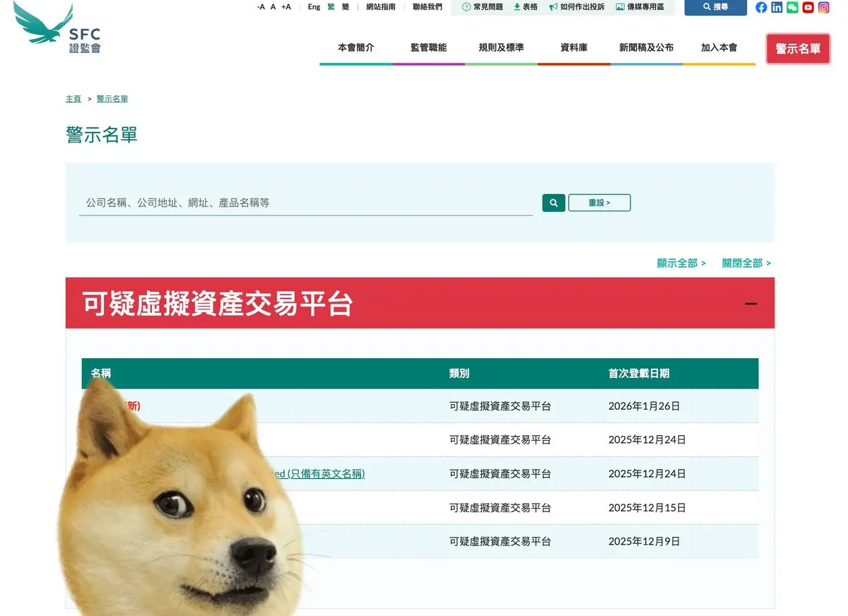This screenshot has height=616, width=848.
Task: Decrease font size with -A
Action: tap(261, 7)
